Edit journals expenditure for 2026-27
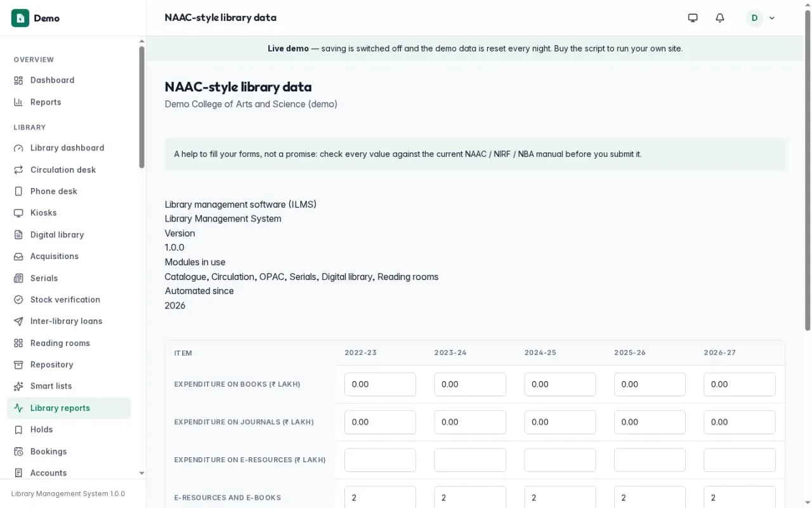Image resolution: width=812 pixels, height=508 pixels. pos(740,422)
